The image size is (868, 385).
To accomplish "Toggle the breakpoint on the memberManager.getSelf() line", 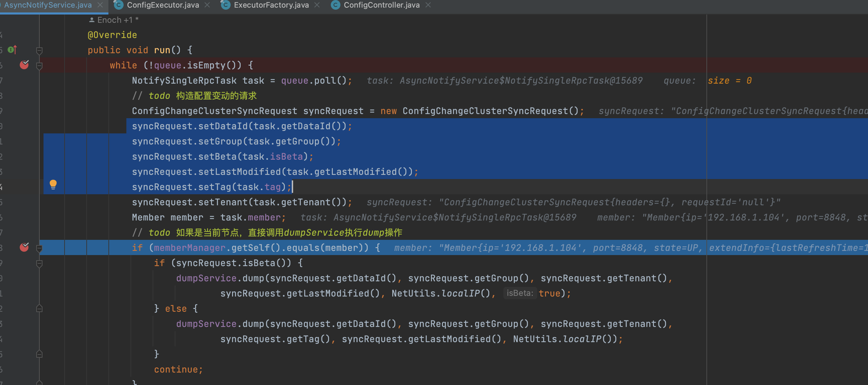I will 24,247.
